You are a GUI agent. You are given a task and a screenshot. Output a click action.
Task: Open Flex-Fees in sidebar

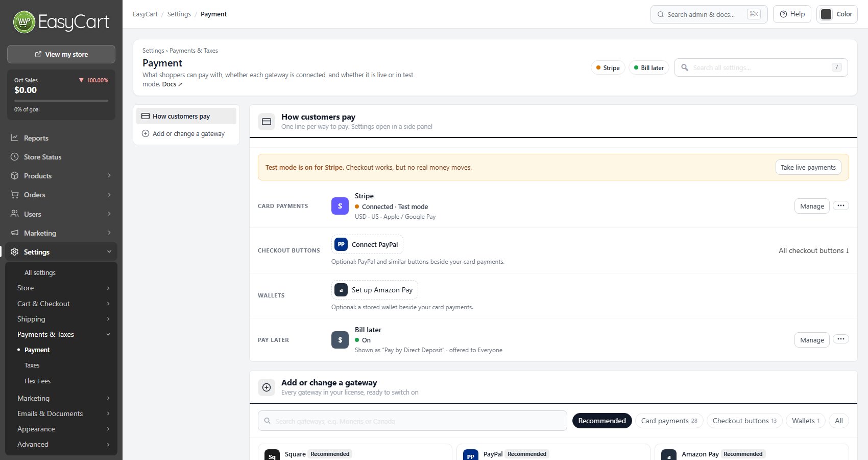[x=37, y=381]
